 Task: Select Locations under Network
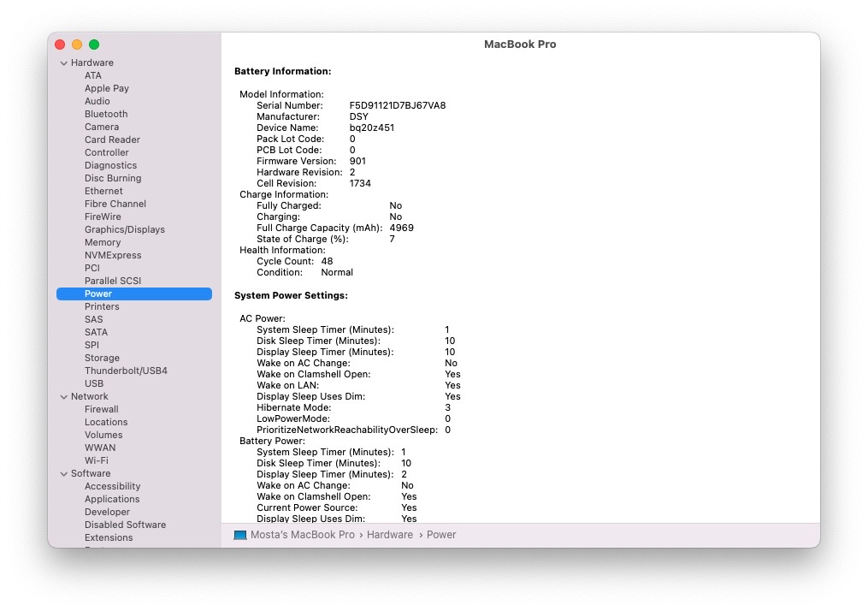coord(106,422)
